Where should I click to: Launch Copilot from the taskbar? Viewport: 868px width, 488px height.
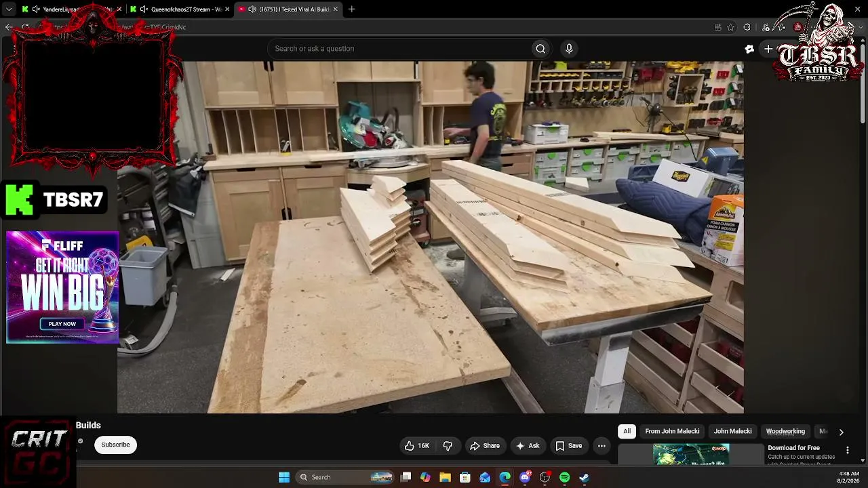[425, 477]
